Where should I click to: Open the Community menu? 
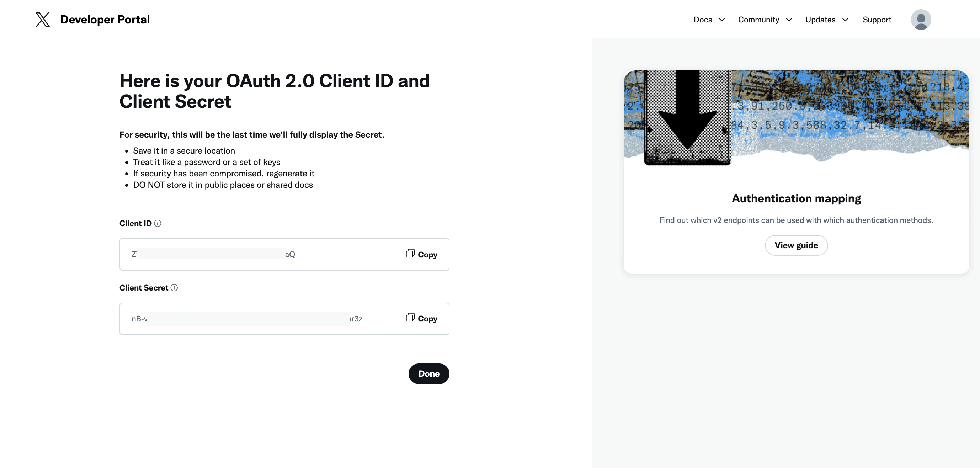click(x=758, y=20)
